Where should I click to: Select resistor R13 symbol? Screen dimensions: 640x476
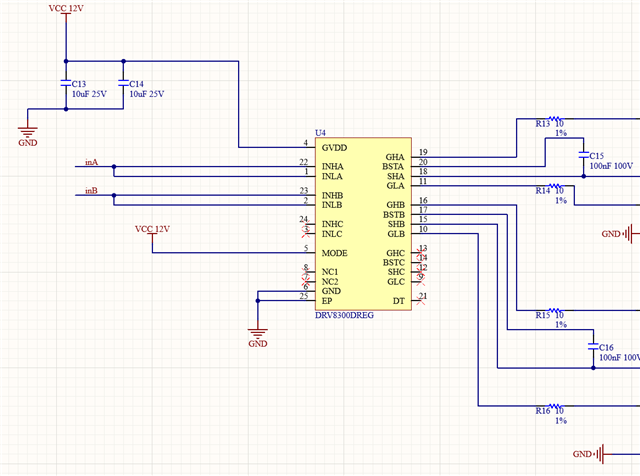tap(555, 118)
